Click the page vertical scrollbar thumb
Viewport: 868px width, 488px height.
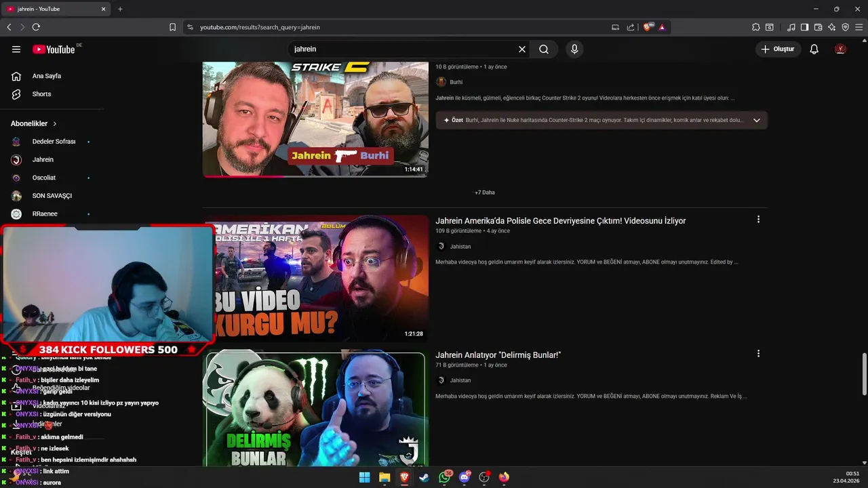click(x=864, y=374)
